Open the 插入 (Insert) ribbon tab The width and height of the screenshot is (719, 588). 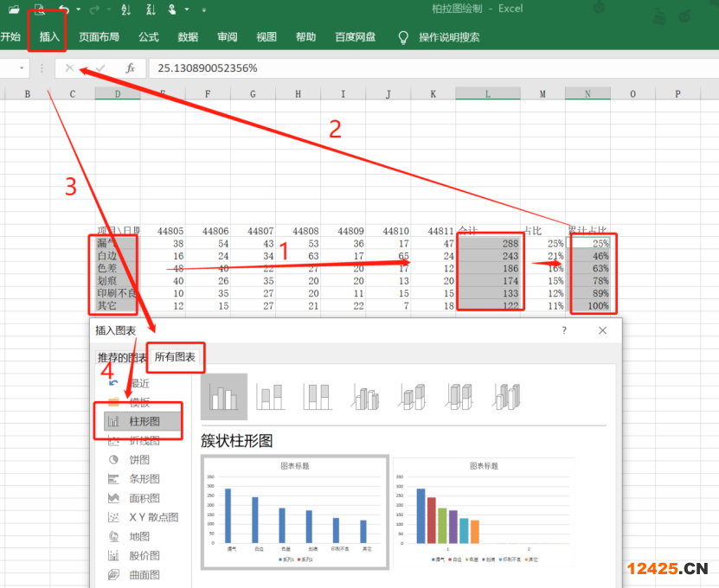(x=49, y=37)
